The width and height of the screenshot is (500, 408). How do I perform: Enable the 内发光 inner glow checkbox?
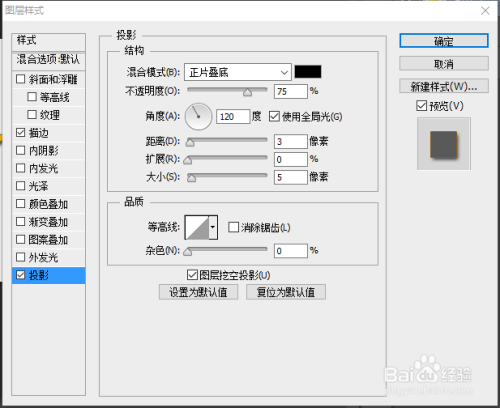pyautogui.click(x=20, y=168)
